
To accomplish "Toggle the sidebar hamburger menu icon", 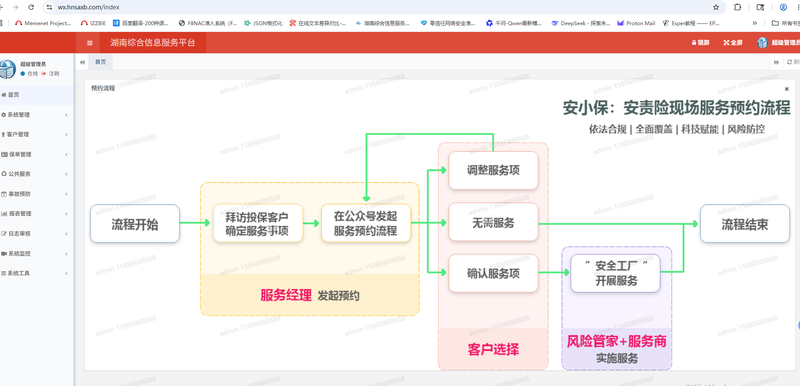I will (x=90, y=43).
